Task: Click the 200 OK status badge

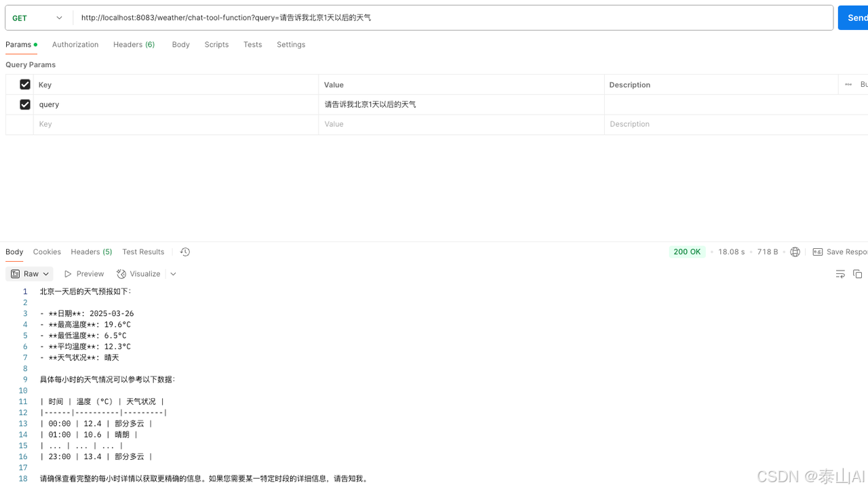Action: click(687, 252)
